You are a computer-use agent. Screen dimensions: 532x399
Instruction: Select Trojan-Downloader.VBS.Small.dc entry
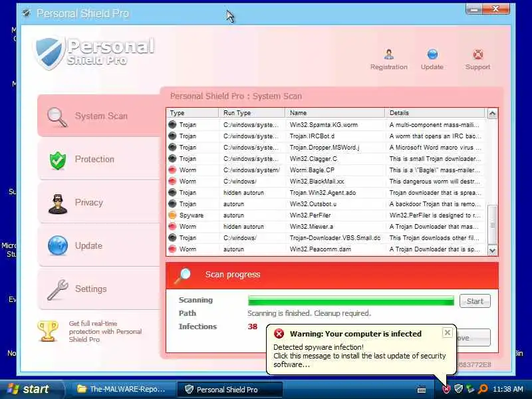tap(326, 238)
